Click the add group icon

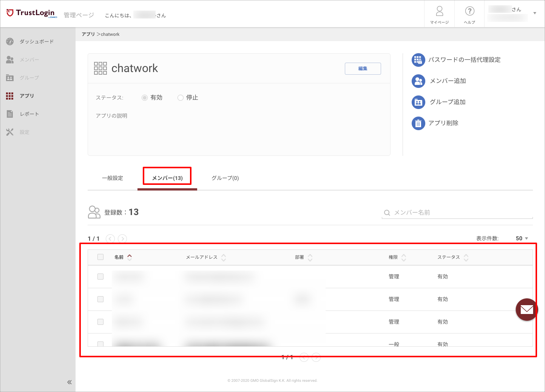[418, 102]
